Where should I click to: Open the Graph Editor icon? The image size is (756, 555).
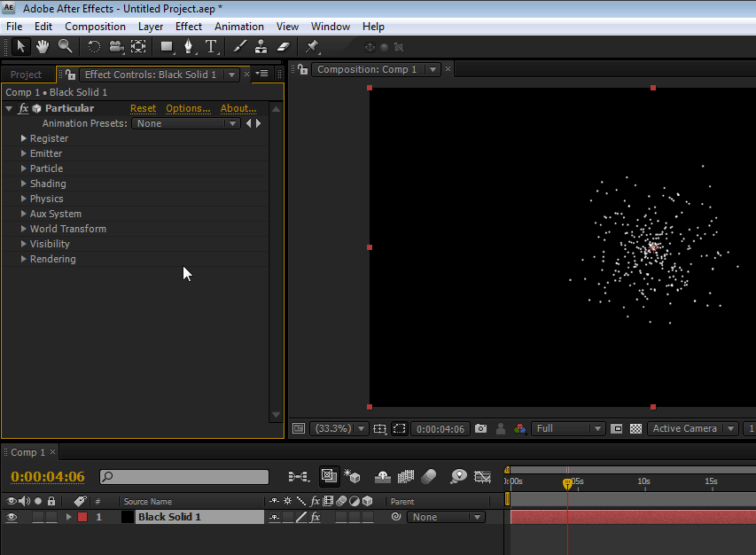coord(483,477)
